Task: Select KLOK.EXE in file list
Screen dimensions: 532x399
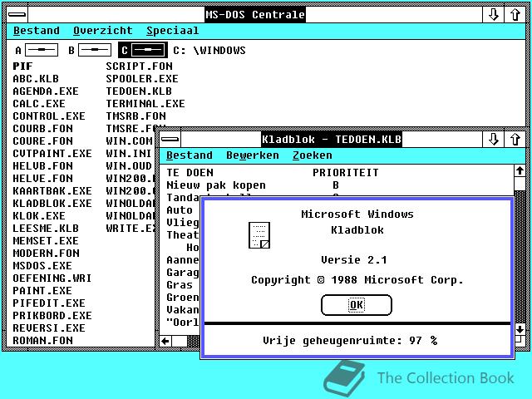Action: click(39, 216)
